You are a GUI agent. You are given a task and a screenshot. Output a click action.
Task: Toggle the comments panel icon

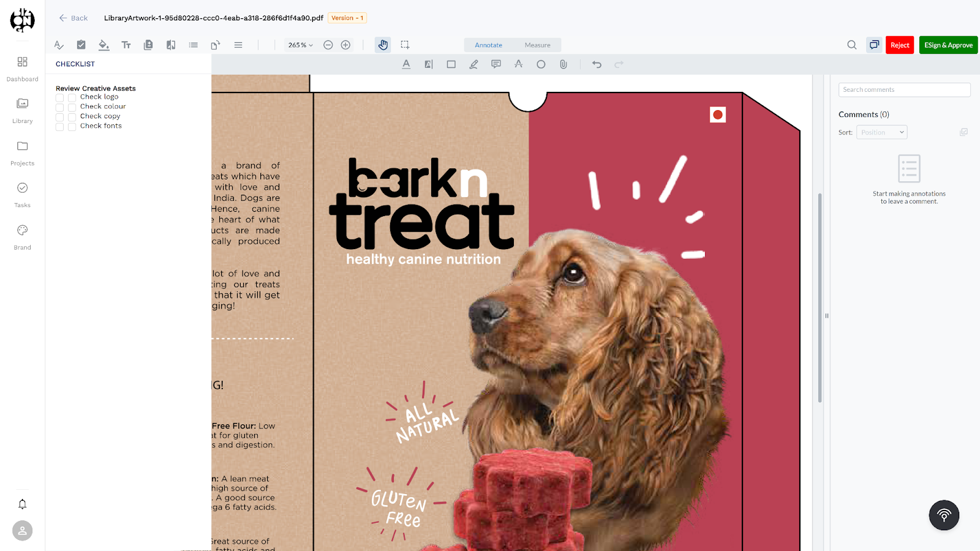click(874, 45)
